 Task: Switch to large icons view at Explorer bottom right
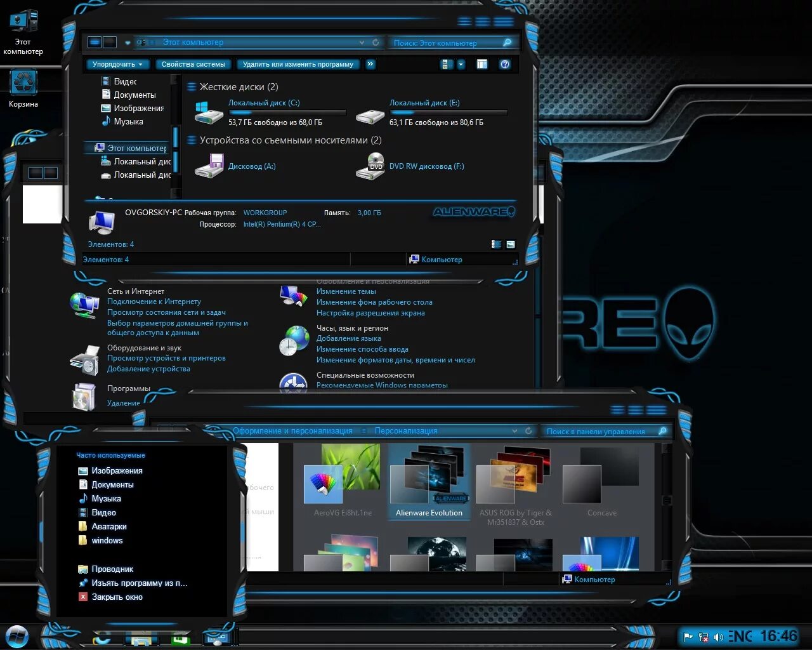tap(511, 244)
